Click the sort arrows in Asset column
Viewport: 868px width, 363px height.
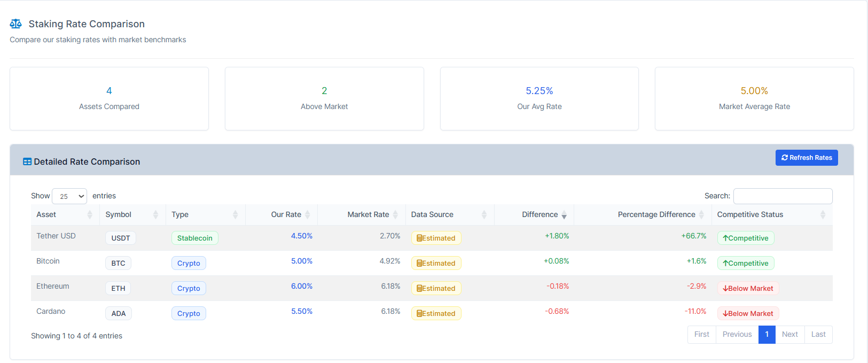coord(89,214)
